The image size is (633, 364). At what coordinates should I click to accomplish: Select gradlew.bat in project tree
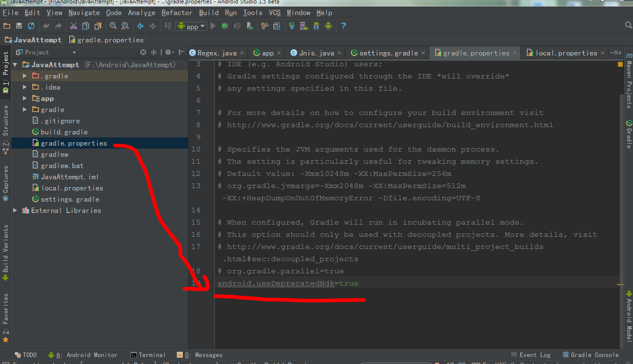coord(62,166)
